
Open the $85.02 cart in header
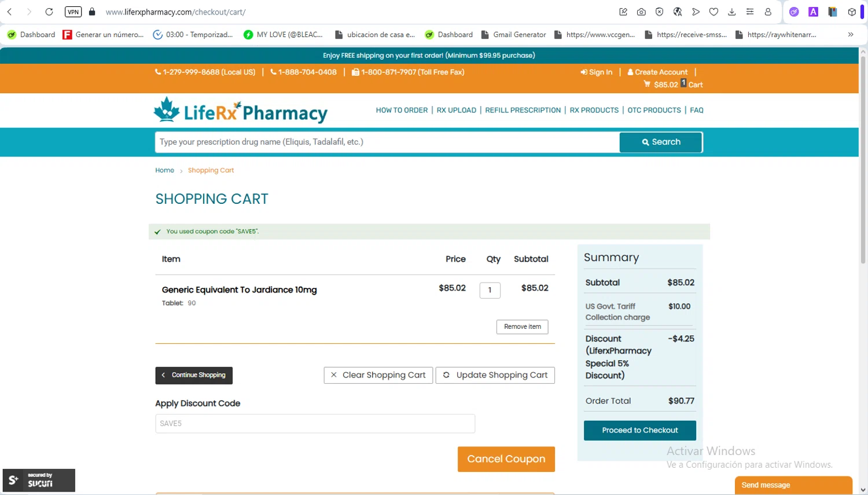tap(674, 85)
